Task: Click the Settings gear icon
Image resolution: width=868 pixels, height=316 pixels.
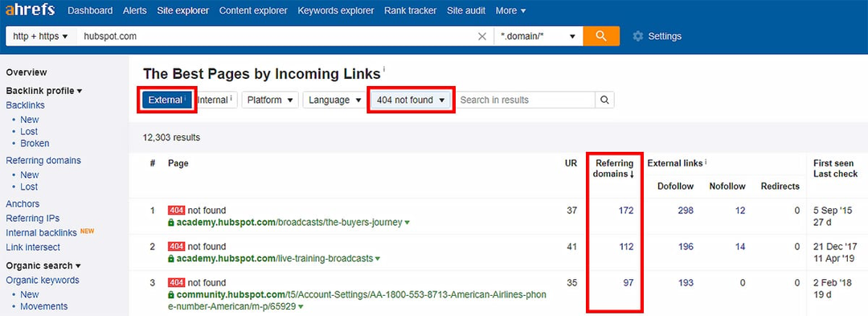Action: (638, 36)
